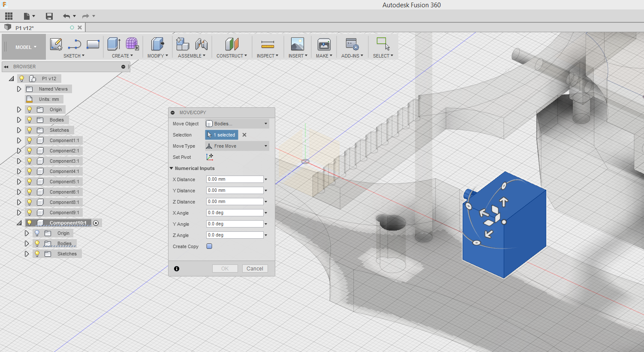Click the Y Angle input field

click(235, 224)
